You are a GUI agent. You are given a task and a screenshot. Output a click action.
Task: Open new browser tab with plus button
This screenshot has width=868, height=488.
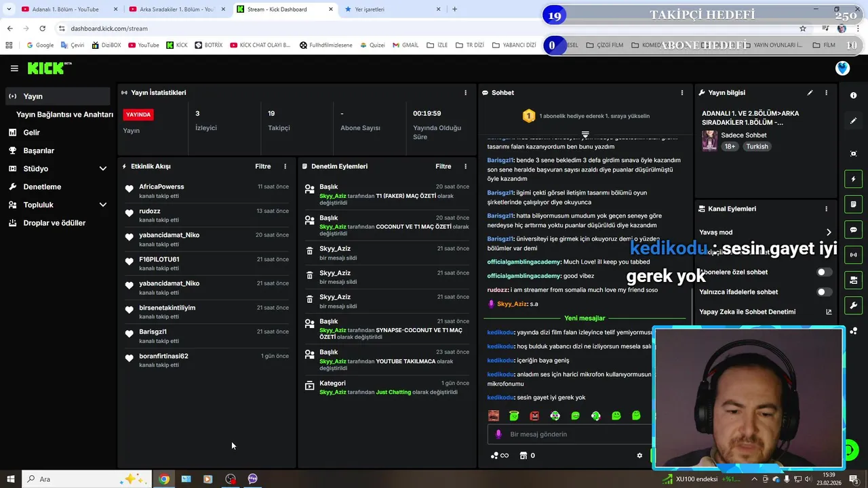454,9
